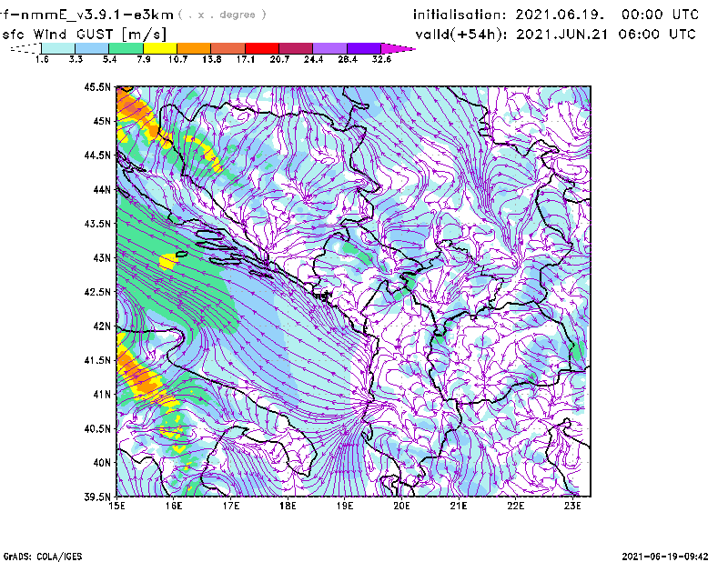This screenshot has width=728, height=562.
Task: Click the legend value 10.7
Action: [x=177, y=59]
